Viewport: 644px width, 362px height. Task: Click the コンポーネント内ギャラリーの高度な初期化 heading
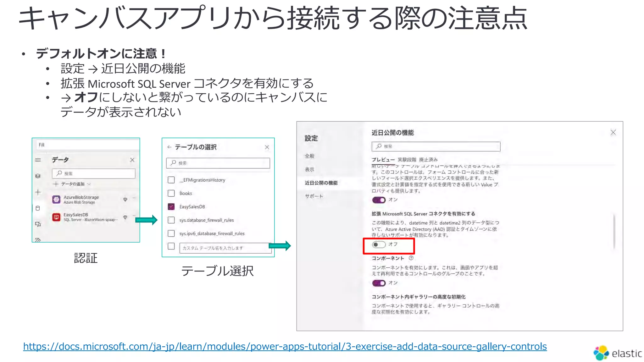(419, 297)
